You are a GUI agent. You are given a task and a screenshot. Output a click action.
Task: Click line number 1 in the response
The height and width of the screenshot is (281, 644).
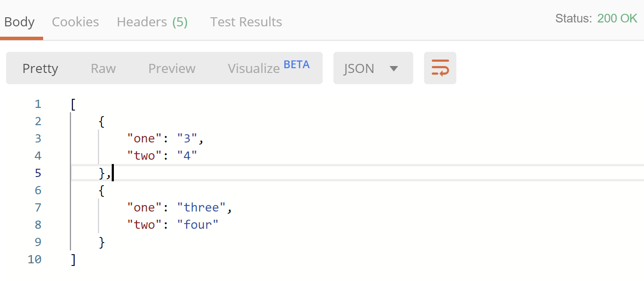point(38,104)
